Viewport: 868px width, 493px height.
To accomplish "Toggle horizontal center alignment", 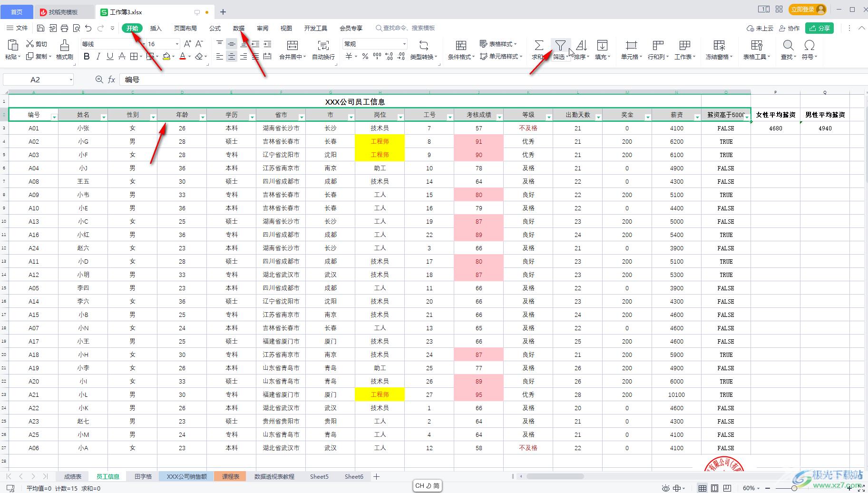I will coord(232,56).
